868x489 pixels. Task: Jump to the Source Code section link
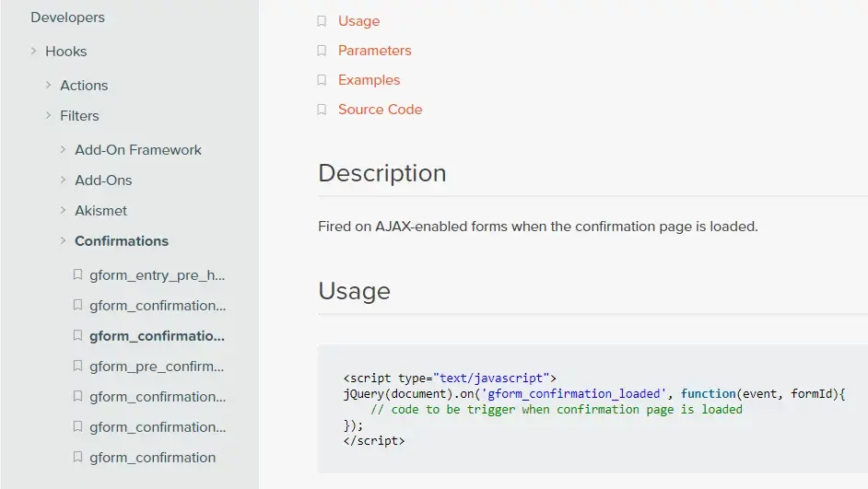pos(380,110)
